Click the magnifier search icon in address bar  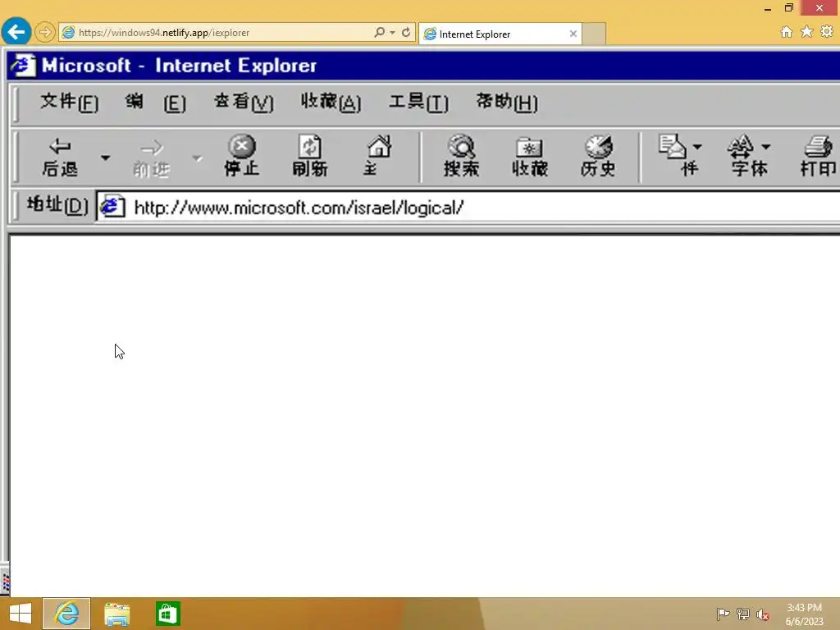click(x=379, y=32)
